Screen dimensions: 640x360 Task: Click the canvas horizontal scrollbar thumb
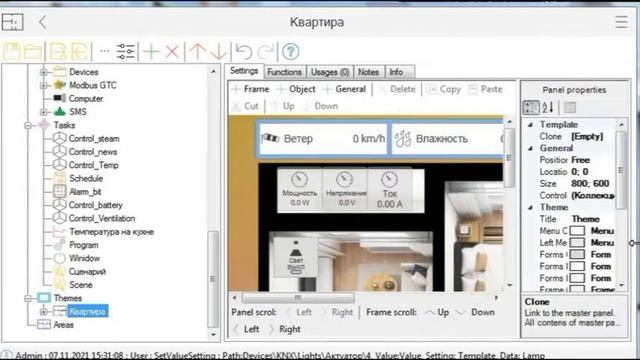pyautogui.click(x=298, y=298)
